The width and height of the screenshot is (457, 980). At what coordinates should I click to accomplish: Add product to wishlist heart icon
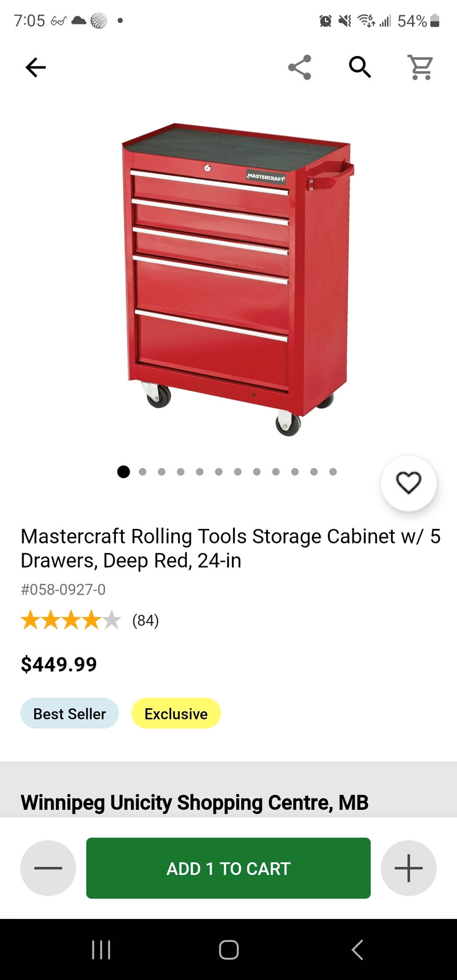point(409,483)
